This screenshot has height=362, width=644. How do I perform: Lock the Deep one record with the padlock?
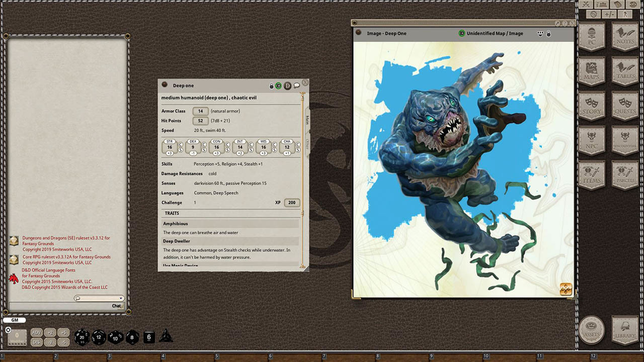tap(271, 85)
